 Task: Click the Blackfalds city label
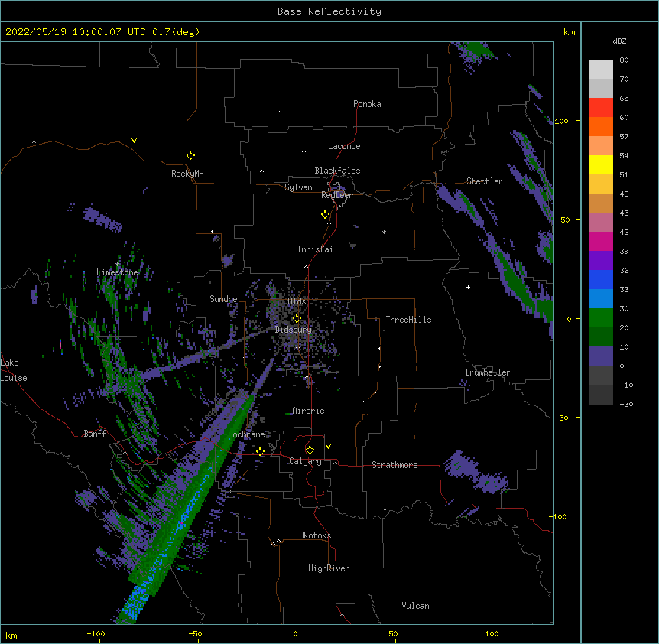click(x=337, y=171)
